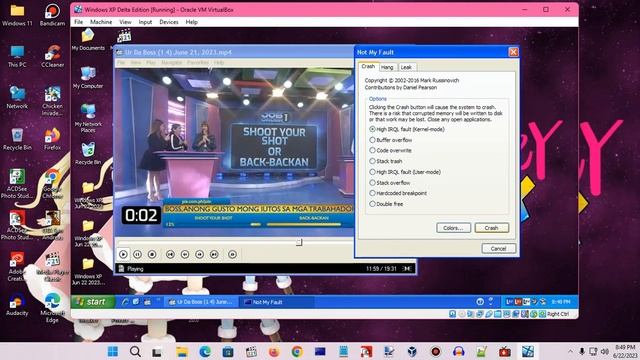Move the video player seek slider handle

coord(299,242)
